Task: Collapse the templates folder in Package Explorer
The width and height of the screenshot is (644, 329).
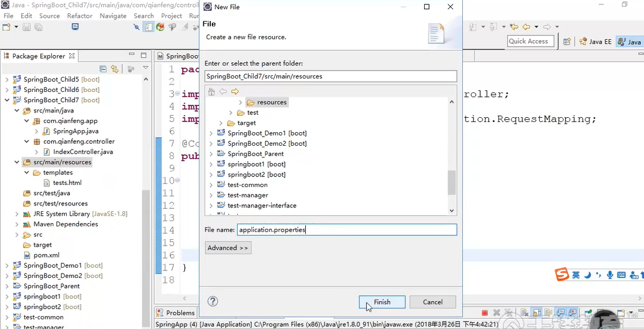Action: click(x=27, y=173)
